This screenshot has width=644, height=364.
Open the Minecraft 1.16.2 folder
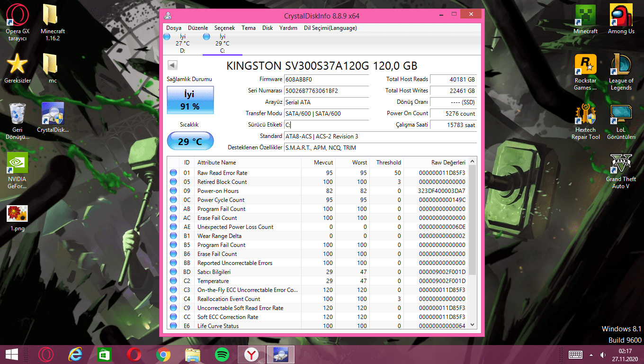pyautogui.click(x=53, y=22)
